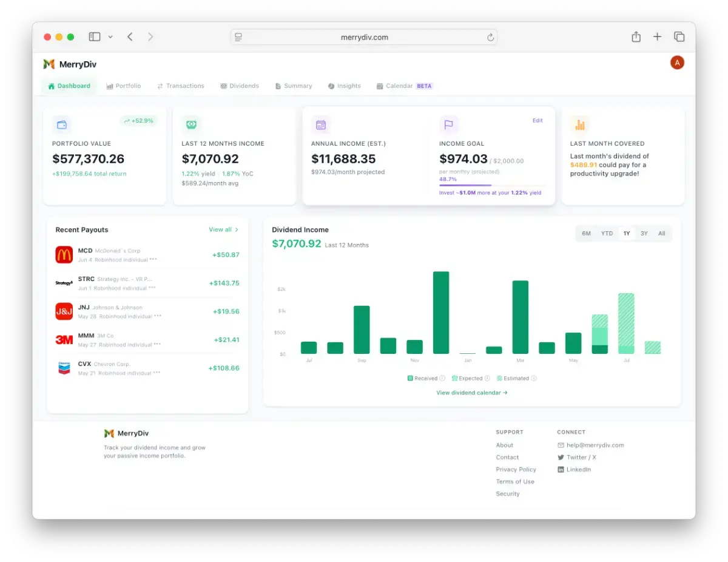Select the 3Y chart range
728x562 pixels.
(x=644, y=234)
